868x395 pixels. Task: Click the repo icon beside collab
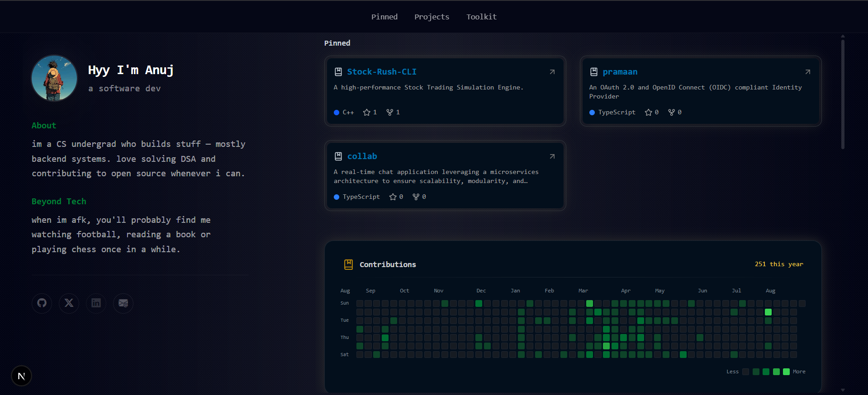(338, 156)
